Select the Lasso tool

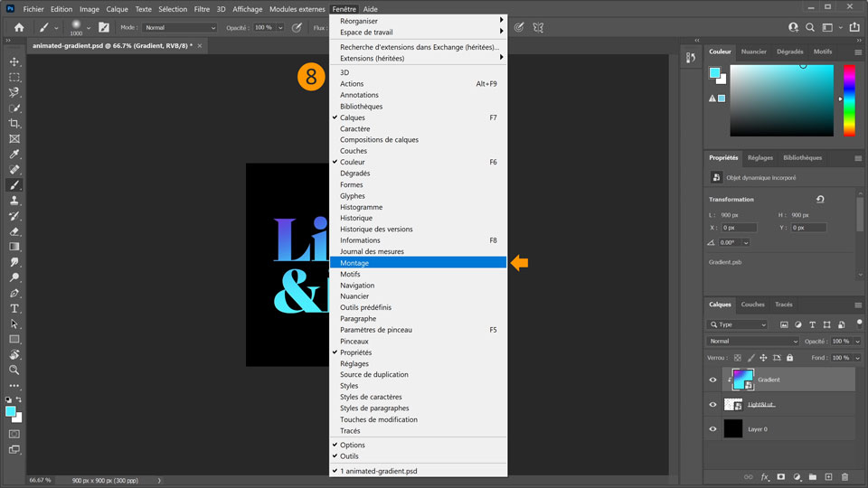(x=14, y=92)
